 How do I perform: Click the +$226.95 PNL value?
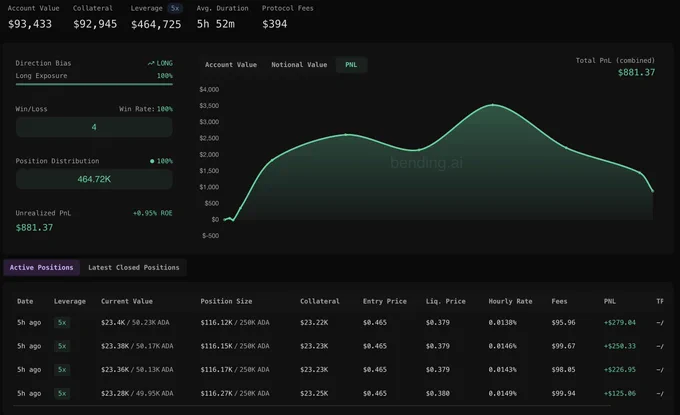click(620, 369)
